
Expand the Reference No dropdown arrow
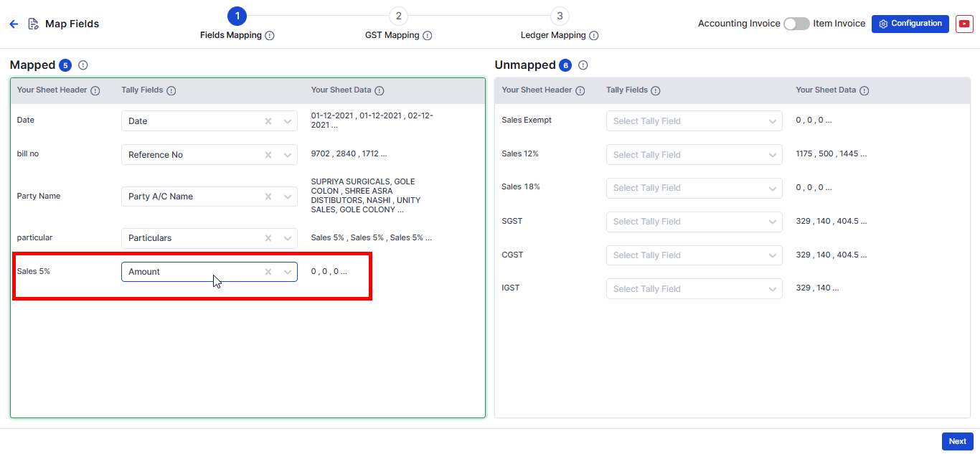point(288,155)
